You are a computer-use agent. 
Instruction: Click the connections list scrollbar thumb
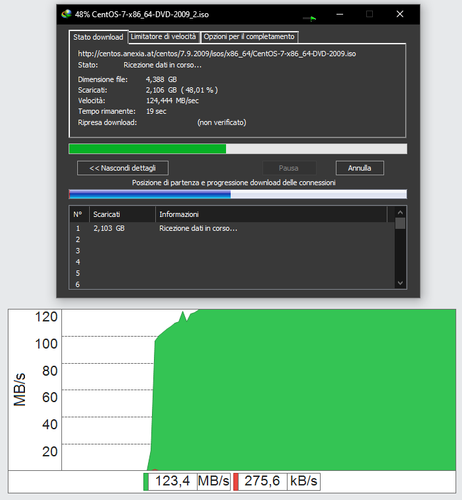400,223
